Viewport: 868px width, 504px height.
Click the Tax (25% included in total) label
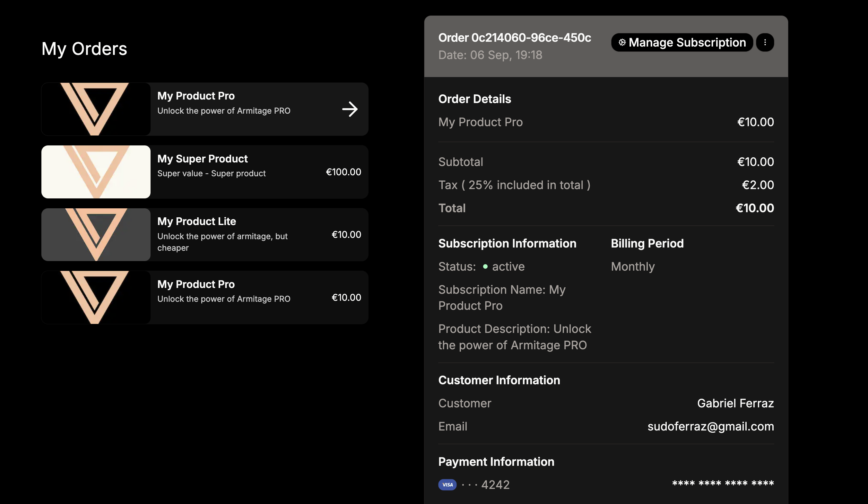514,185
